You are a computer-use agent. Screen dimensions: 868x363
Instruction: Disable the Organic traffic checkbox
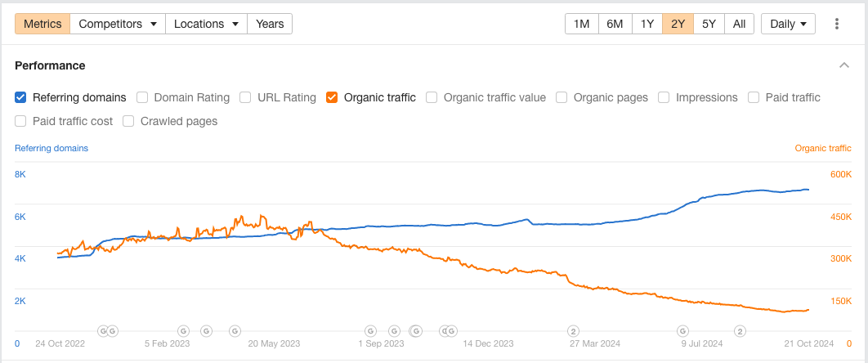[x=332, y=97]
